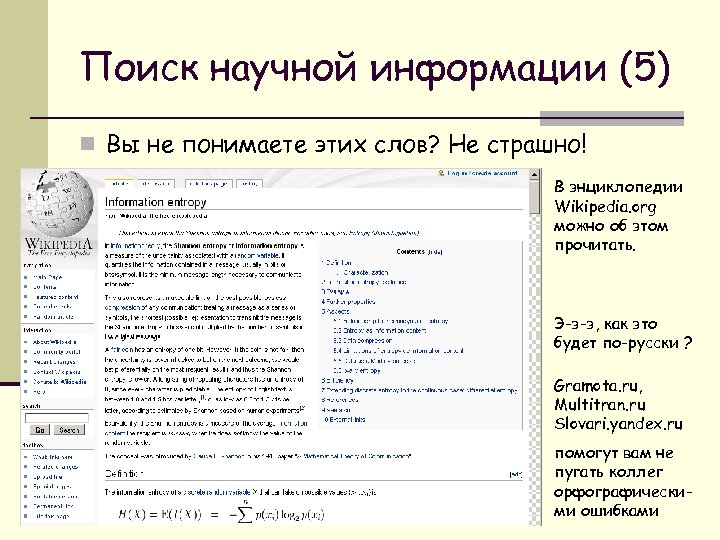Click the Information entropy article title

tap(156, 202)
